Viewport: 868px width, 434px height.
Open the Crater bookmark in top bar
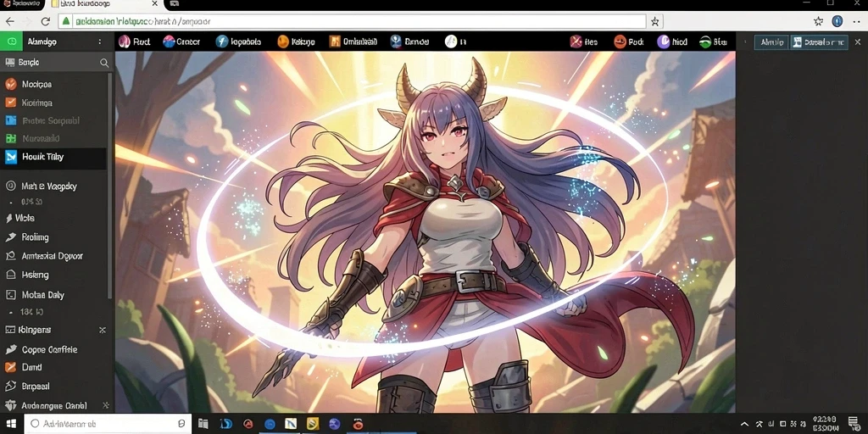coord(181,42)
